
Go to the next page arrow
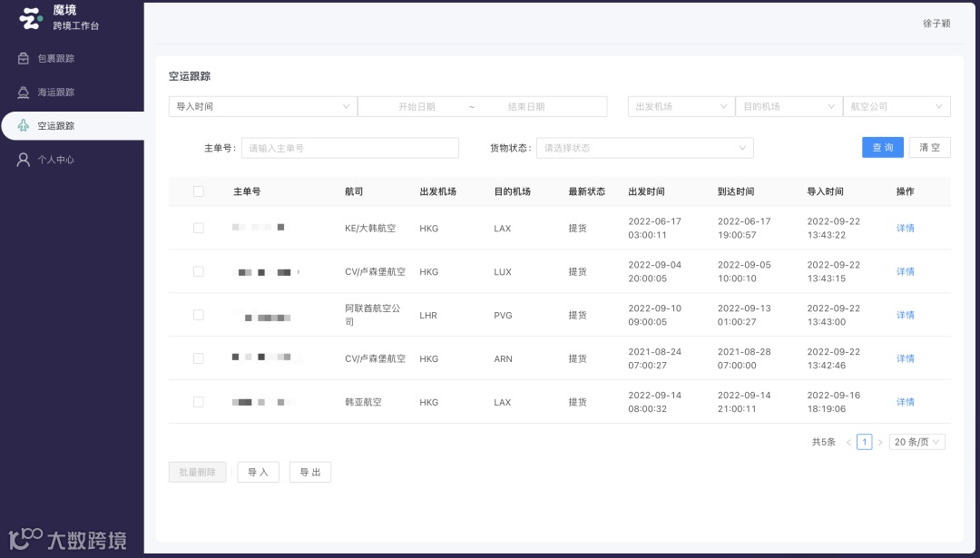tap(880, 442)
